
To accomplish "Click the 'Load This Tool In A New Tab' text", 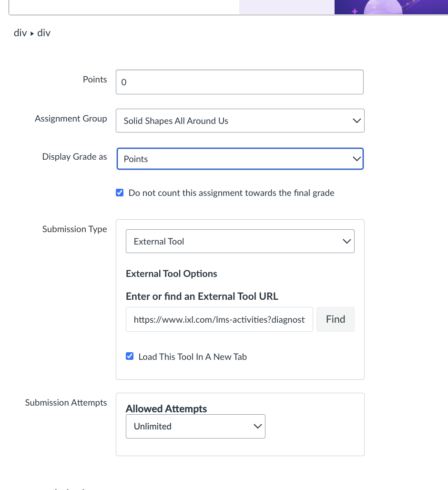I will click(193, 357).
